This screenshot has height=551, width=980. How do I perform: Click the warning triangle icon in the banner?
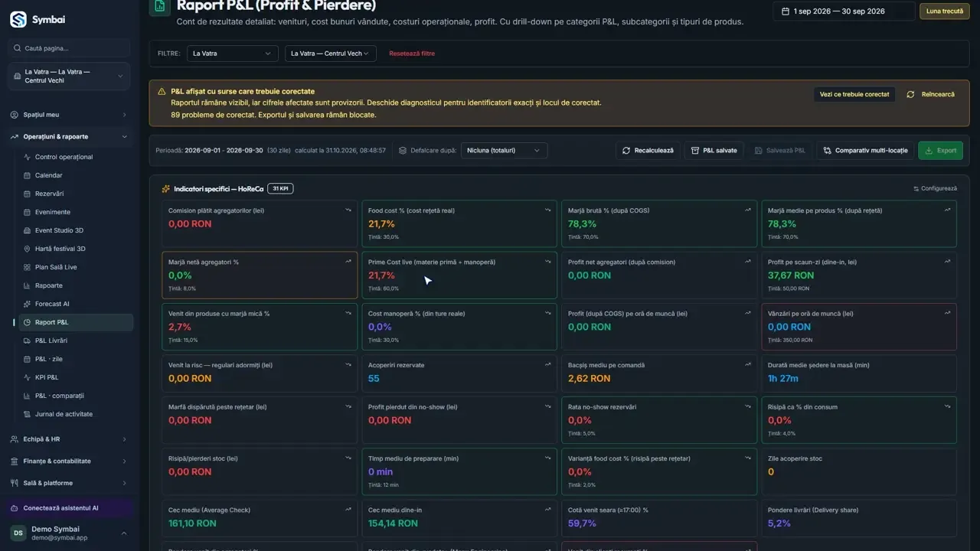click(x=162, y=92)
